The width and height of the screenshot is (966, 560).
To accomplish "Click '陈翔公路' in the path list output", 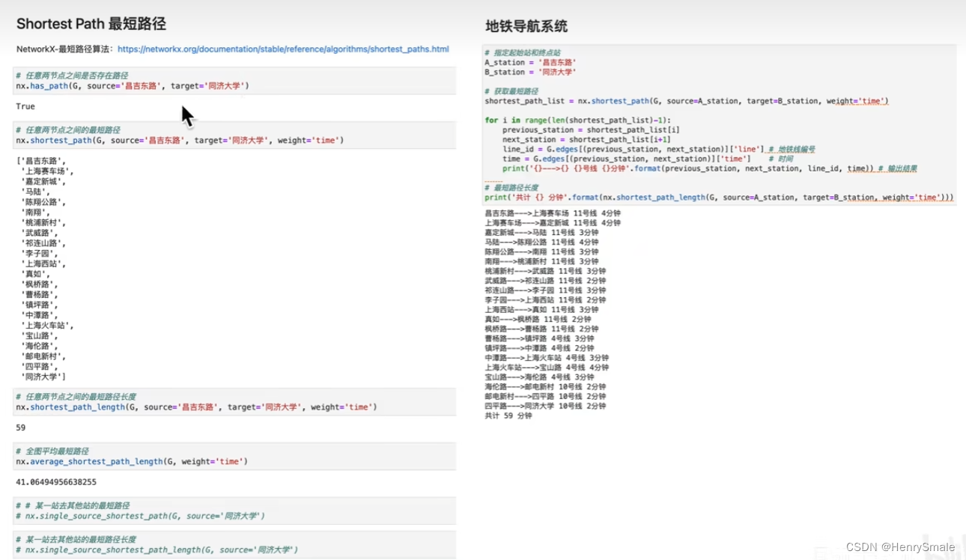I will [44, 202].
